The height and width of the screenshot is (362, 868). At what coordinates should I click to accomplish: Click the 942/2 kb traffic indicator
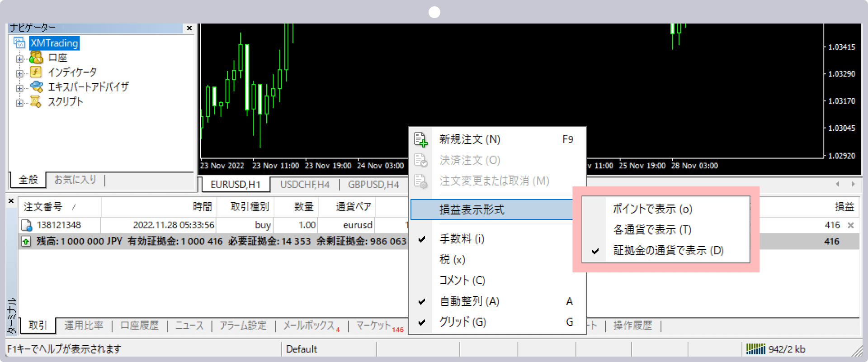[x=787, y=349]
